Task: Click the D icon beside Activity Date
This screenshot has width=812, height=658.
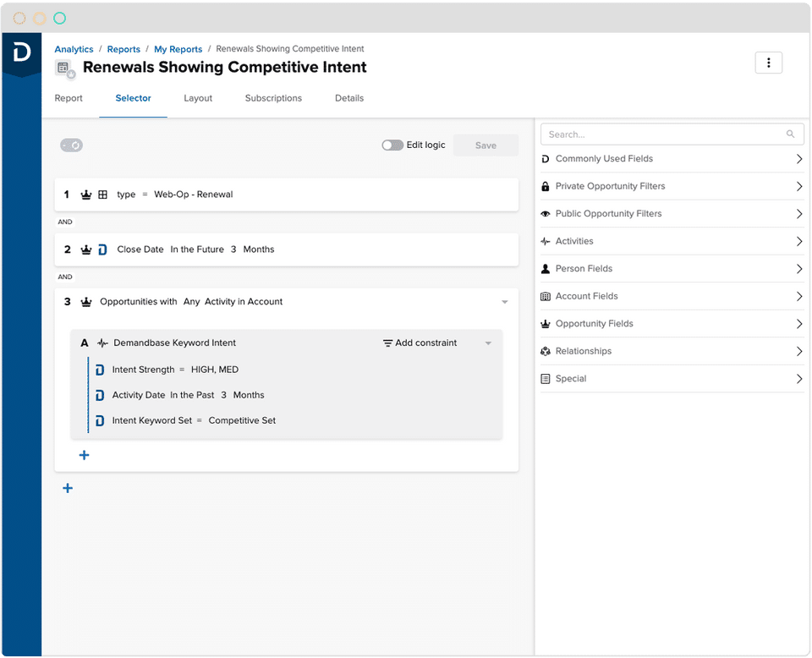Action: [x=100, y=395]
